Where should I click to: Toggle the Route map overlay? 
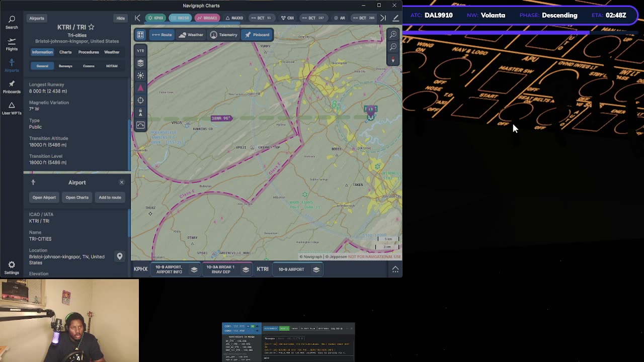point(162,35)
